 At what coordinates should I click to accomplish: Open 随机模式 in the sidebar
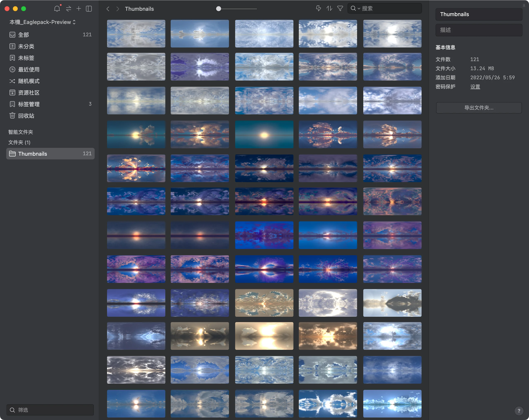50,81
